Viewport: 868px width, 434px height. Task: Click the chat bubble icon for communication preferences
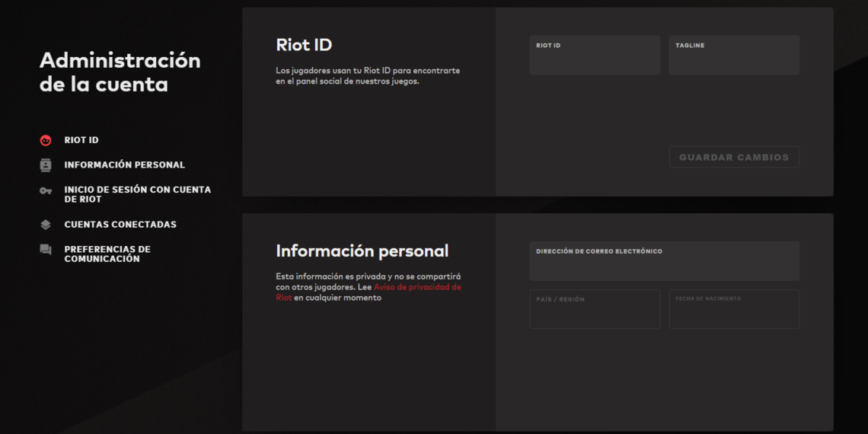click(46, 250)
